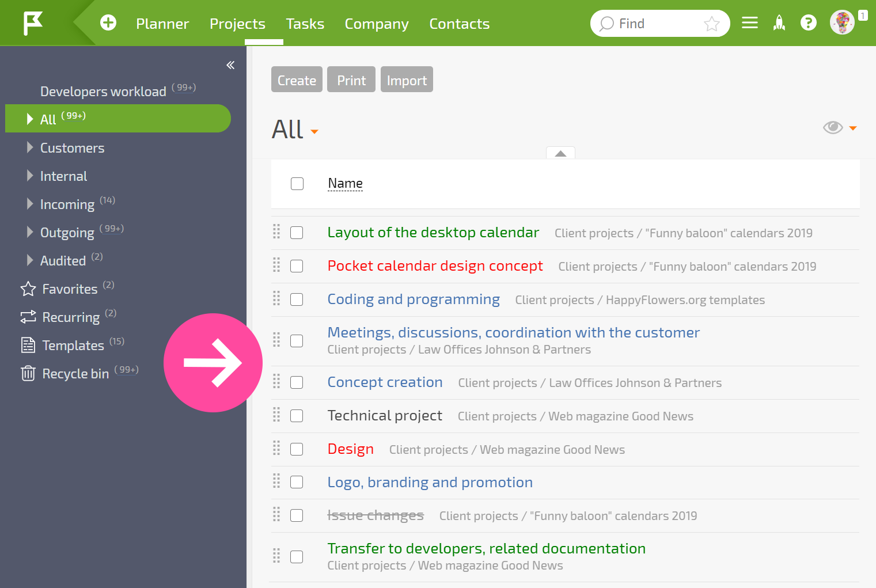
Task: Check the Coding and programming box
Action: (x=297, y=299)
